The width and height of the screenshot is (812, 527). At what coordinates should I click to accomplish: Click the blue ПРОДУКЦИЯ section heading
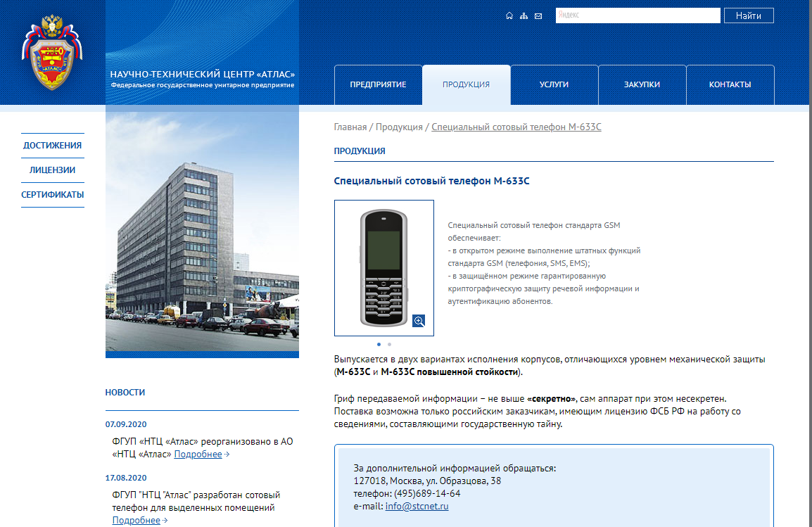(x=360, y=151)
